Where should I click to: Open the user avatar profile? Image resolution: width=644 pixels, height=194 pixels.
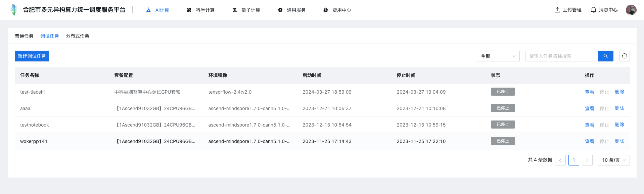[x=631, y=10]
